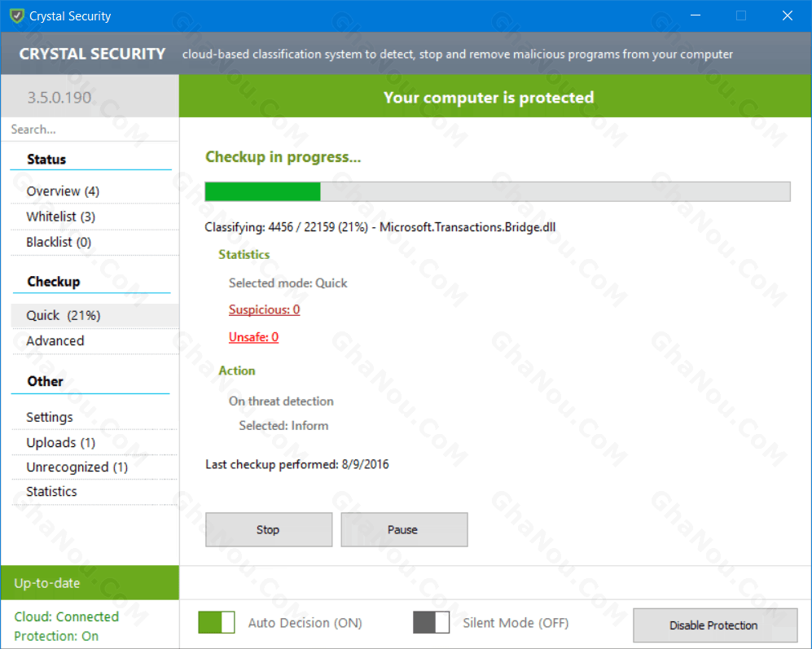Click the checkup progress bar
812x649 pixels.
point(498,191)
